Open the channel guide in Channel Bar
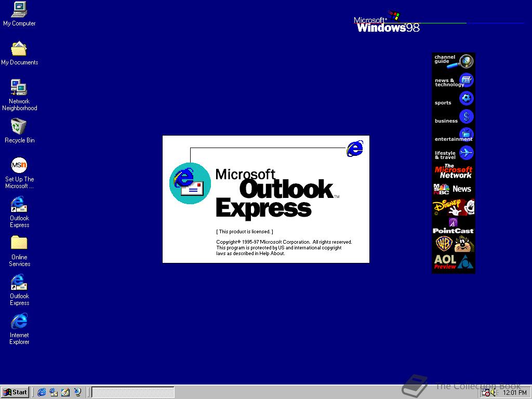This screenshot has width=532, height=399. 453,61
